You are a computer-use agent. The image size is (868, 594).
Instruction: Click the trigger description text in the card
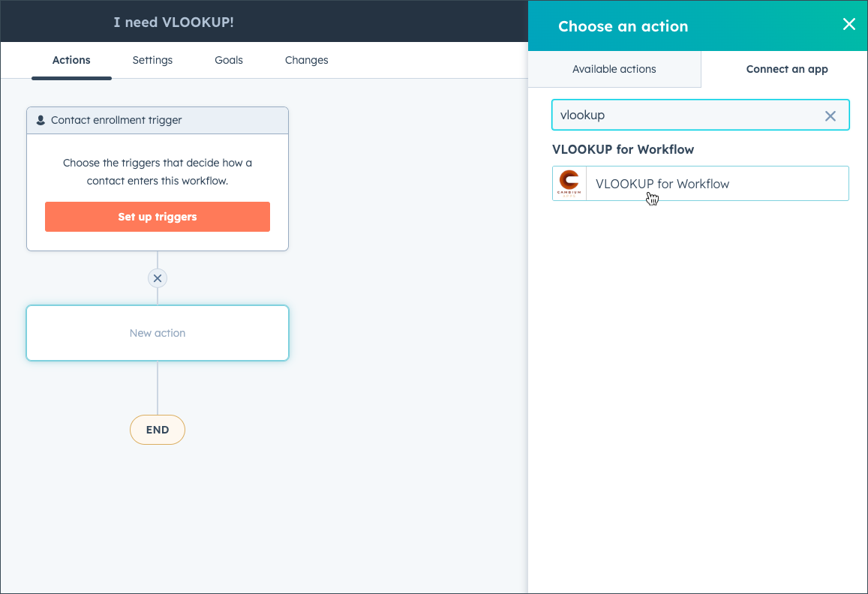click(158, 172)
